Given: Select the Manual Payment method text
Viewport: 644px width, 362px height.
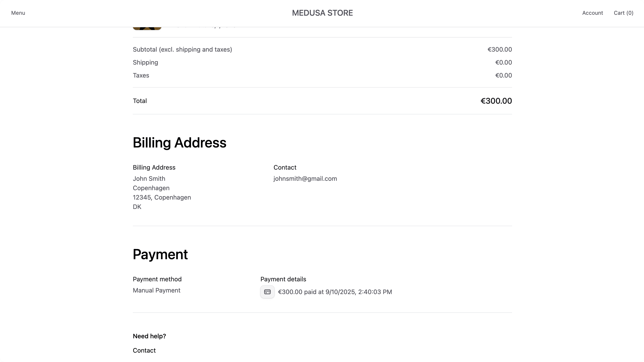Looking at the screenshot, I should point(156,290).
